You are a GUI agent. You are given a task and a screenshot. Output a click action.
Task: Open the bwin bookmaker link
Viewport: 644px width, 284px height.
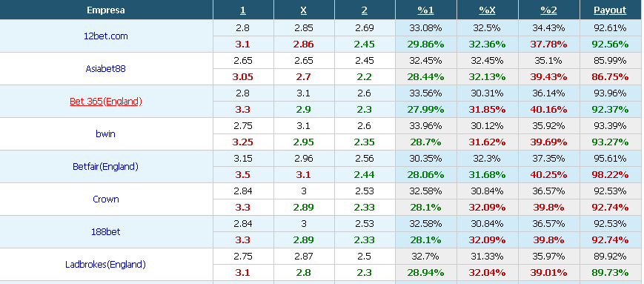click(105, 134)
